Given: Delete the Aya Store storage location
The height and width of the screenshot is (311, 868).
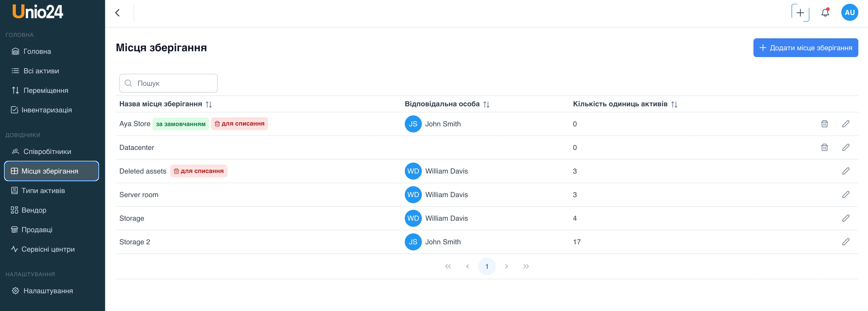Looking at the screenshot, I should pos(824,124).
